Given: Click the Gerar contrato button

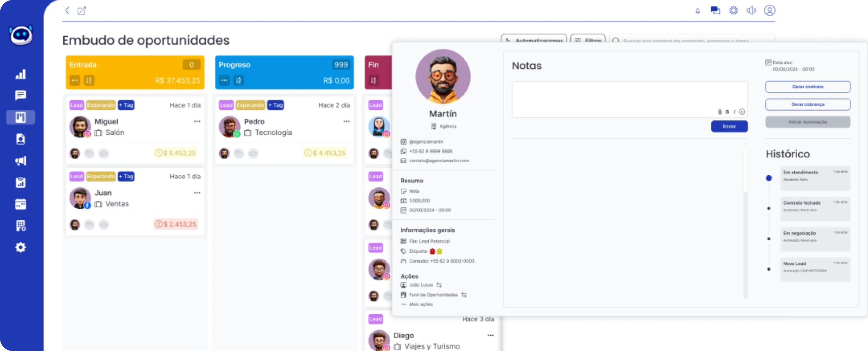Looking at the screenshot, I should 808,87.
